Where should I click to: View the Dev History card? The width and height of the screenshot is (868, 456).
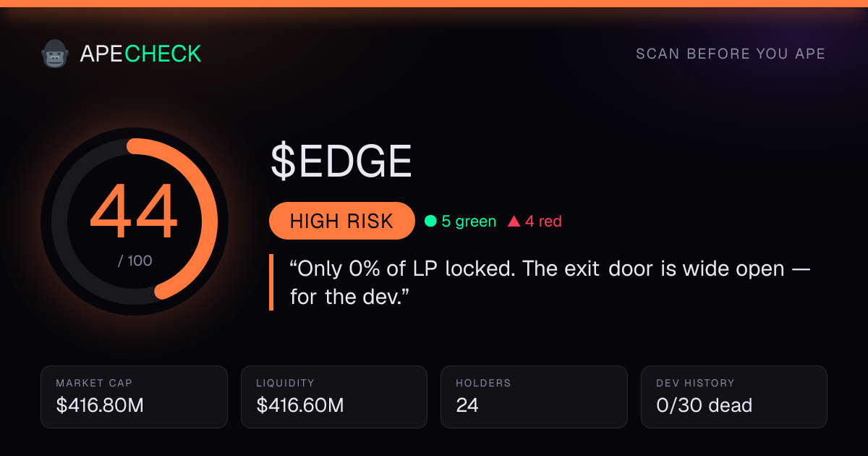[734, 397]
